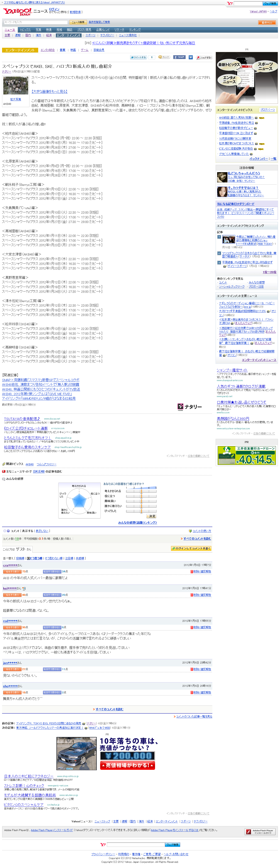The height and width of the screenshot is (868, 280).
Task: Click 拡大写真 enlarge photo link
Action: tap(16, 99)
